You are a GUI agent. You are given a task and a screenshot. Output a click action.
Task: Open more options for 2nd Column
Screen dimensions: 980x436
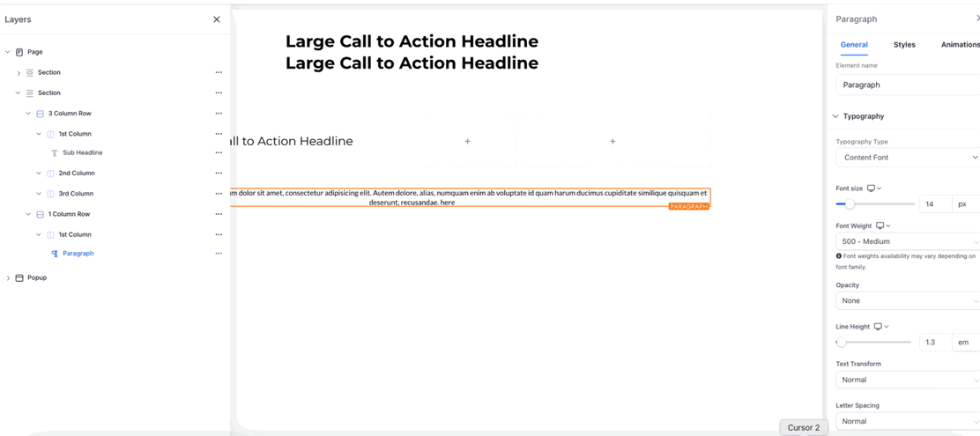(x=219, y=173)
